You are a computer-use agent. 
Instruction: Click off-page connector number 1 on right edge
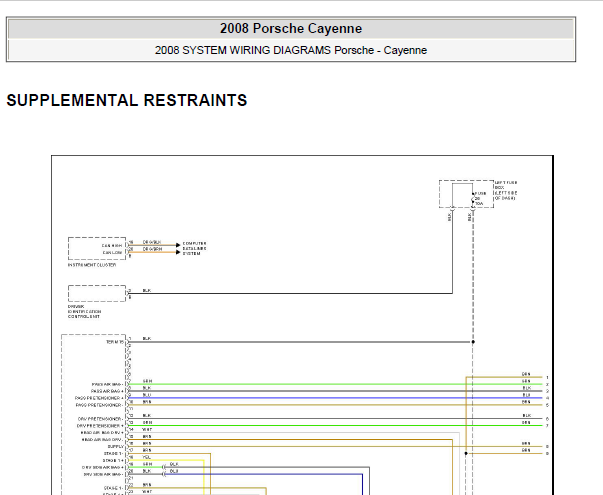pos(547,378)
